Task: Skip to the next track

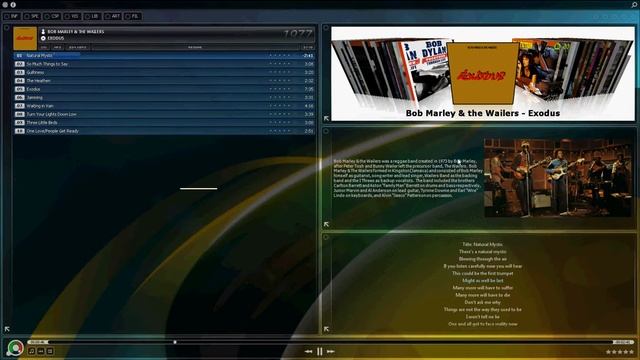Action: tap(331, 351)
